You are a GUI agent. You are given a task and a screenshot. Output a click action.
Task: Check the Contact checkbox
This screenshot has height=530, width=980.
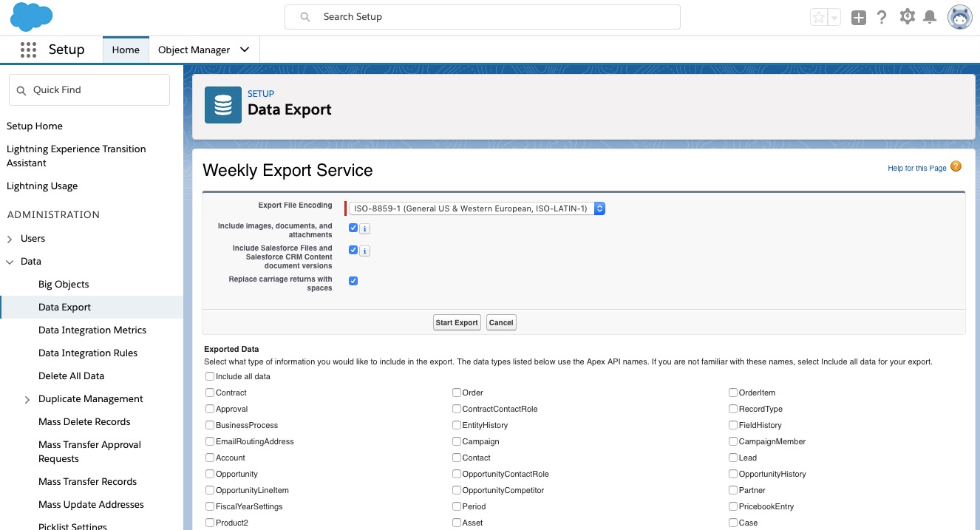coord(457,458)
